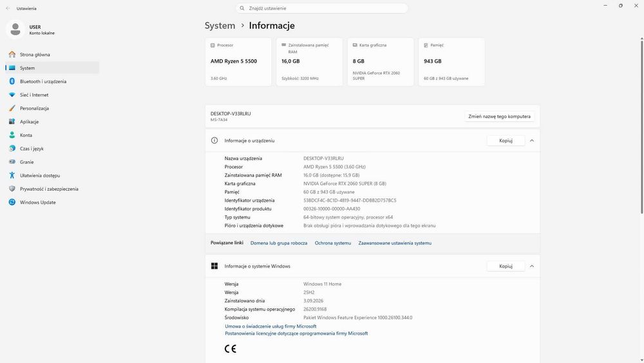Click the Windows Update sync icon
The width and height of the screenshot is (644, 363).
point(12,202)
